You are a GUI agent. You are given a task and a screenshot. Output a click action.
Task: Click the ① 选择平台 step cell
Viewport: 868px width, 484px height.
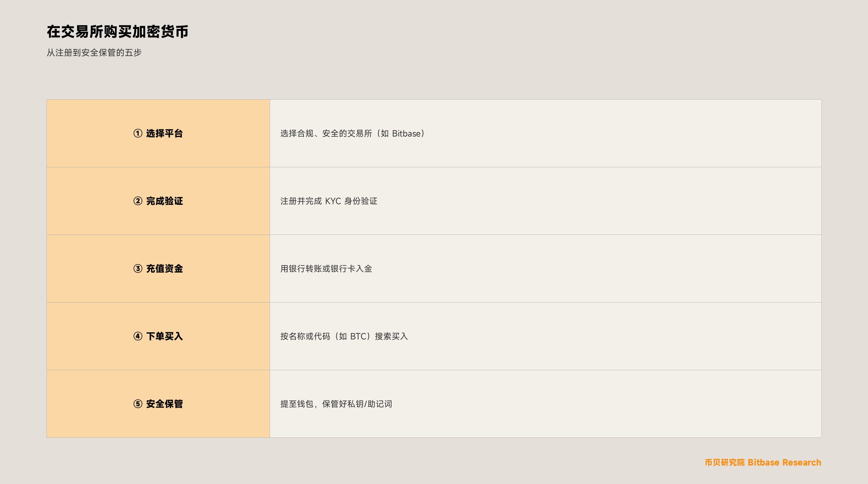(158, 133)
